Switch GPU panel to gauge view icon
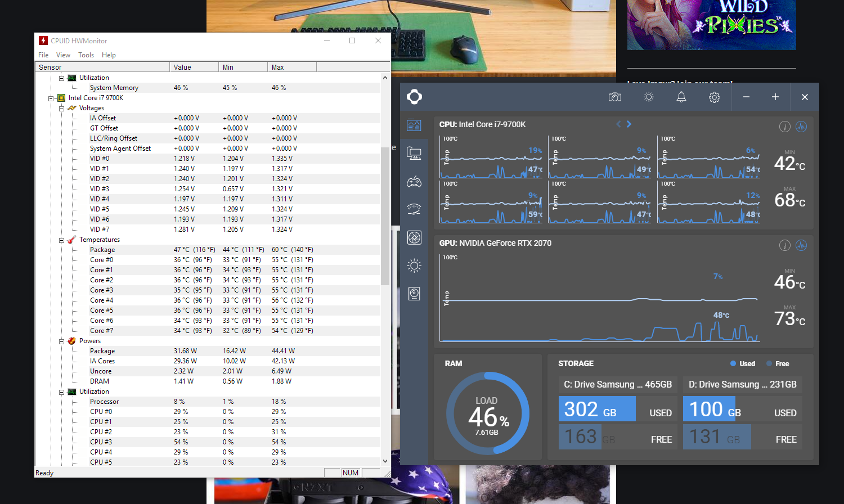 [x=784, y=245]
